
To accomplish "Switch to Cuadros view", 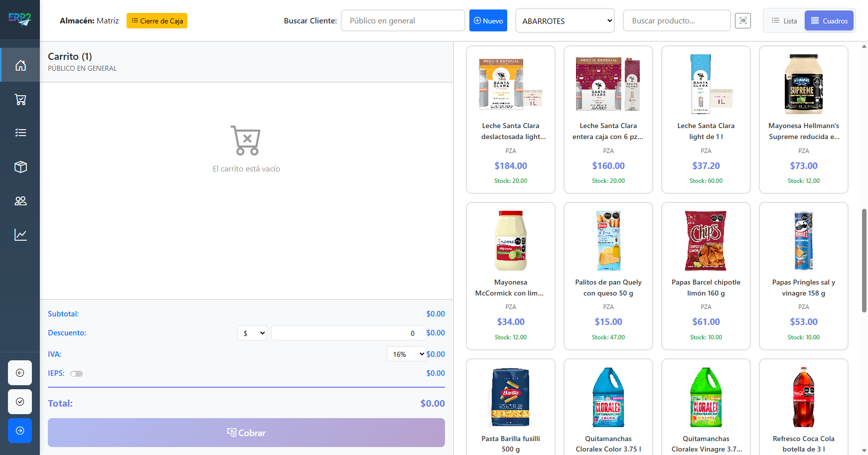I will (x=829, y=21).
